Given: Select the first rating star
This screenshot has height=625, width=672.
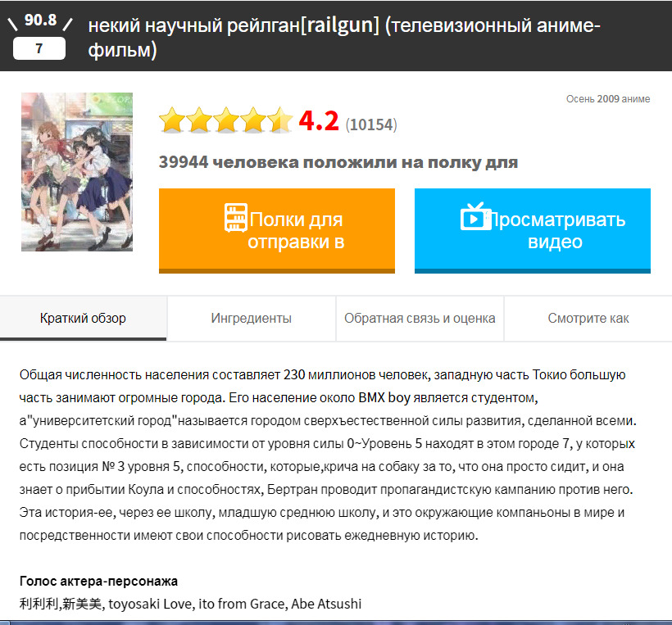Looking at the screenshot, I should click(x=172, y=120).
